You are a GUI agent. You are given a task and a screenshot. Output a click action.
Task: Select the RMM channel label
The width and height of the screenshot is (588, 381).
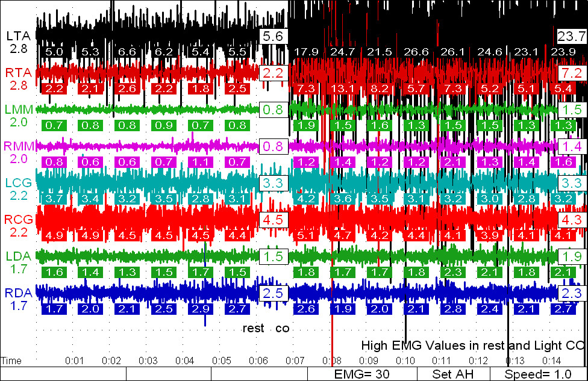[x=19, y=146]
